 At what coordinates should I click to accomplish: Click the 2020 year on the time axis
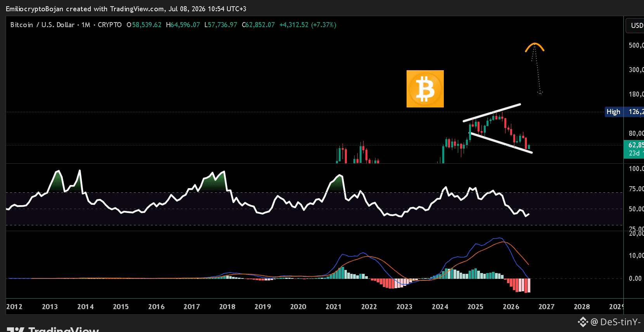[x=298, y=307]
